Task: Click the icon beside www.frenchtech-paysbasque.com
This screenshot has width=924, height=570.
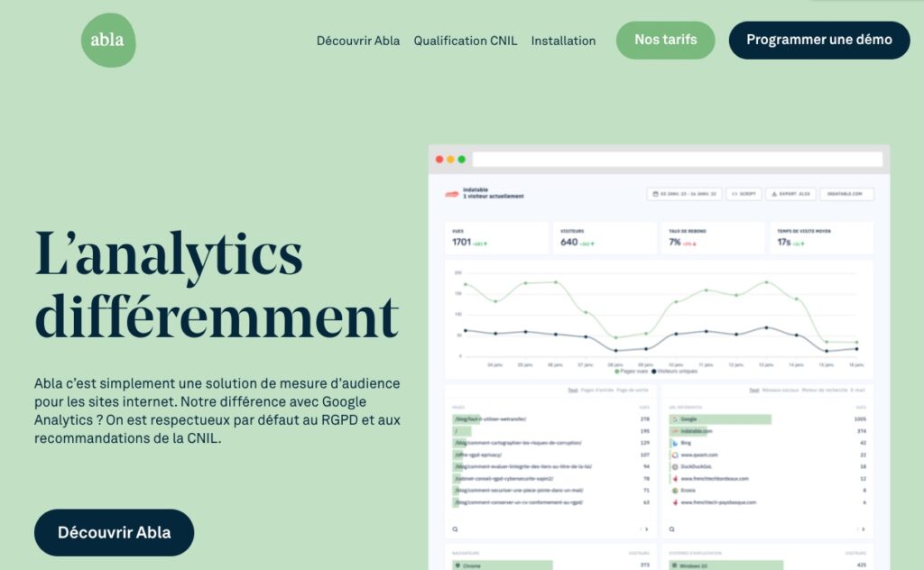Action: pos(675,503)
